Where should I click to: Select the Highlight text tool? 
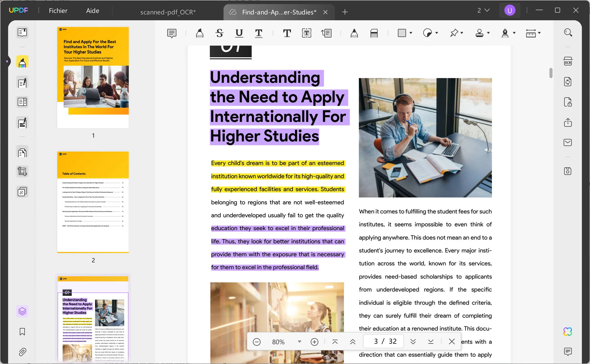(200, 33)
